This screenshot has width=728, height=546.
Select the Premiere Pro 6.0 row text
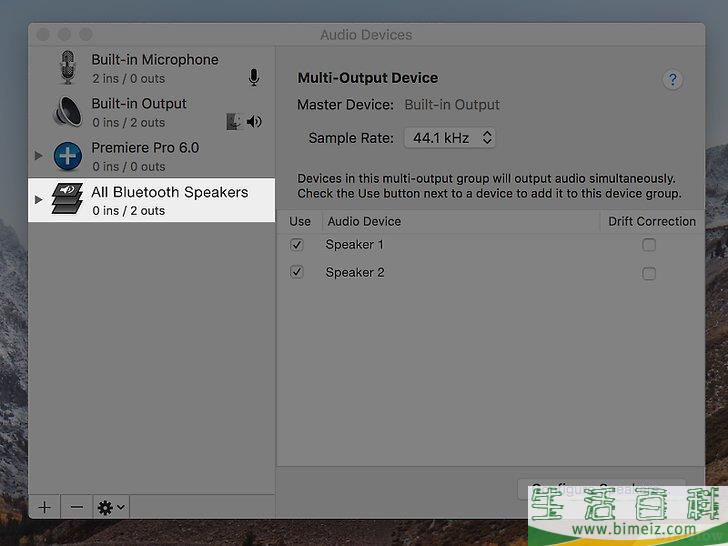(x=145, y=148)
